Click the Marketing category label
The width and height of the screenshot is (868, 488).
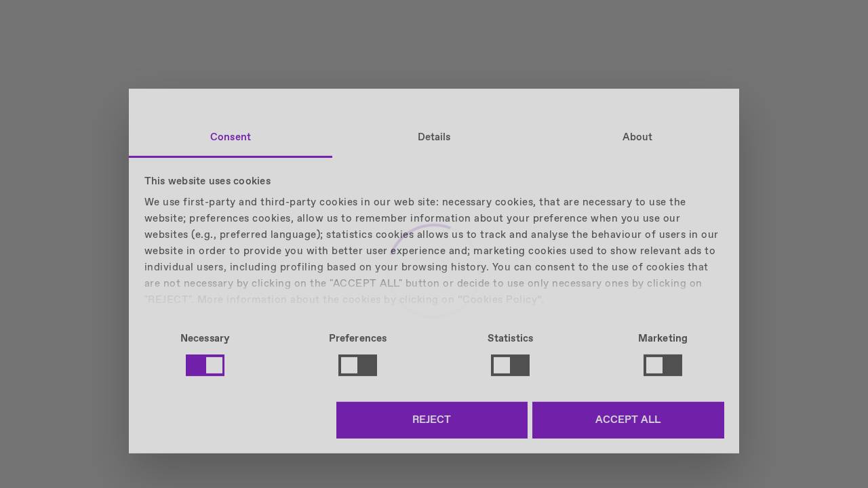tap(663, 338)
